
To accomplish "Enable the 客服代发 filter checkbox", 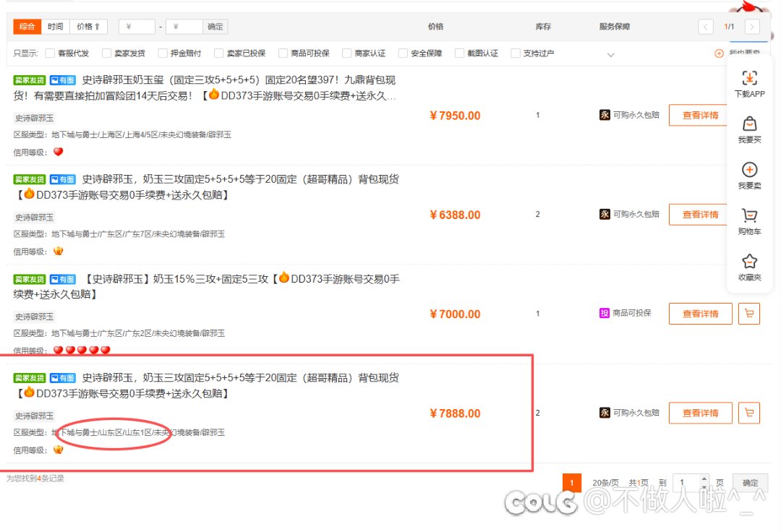I will pyautogui.click(x=50, y=53).
